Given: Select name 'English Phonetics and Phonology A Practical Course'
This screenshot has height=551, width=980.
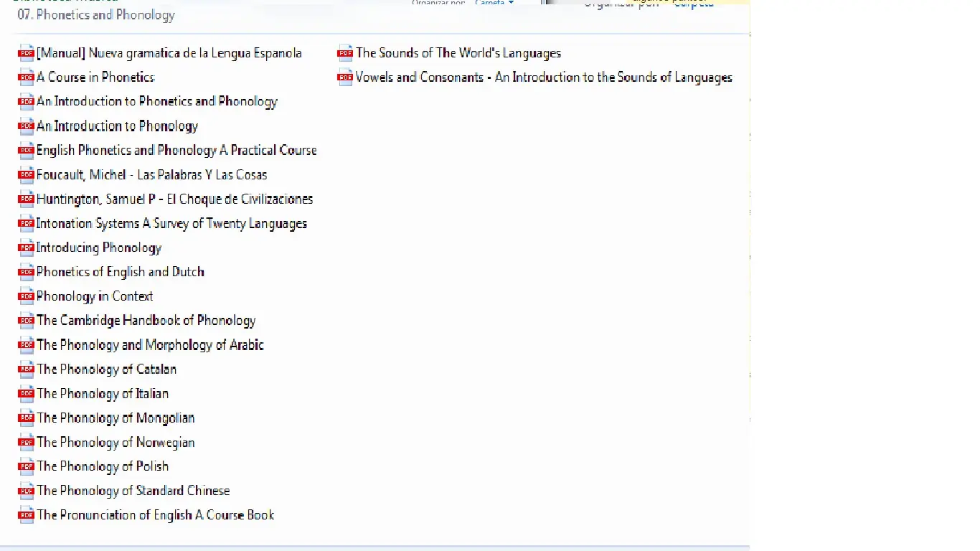Looking at the screenshot, I should (176, 151).
